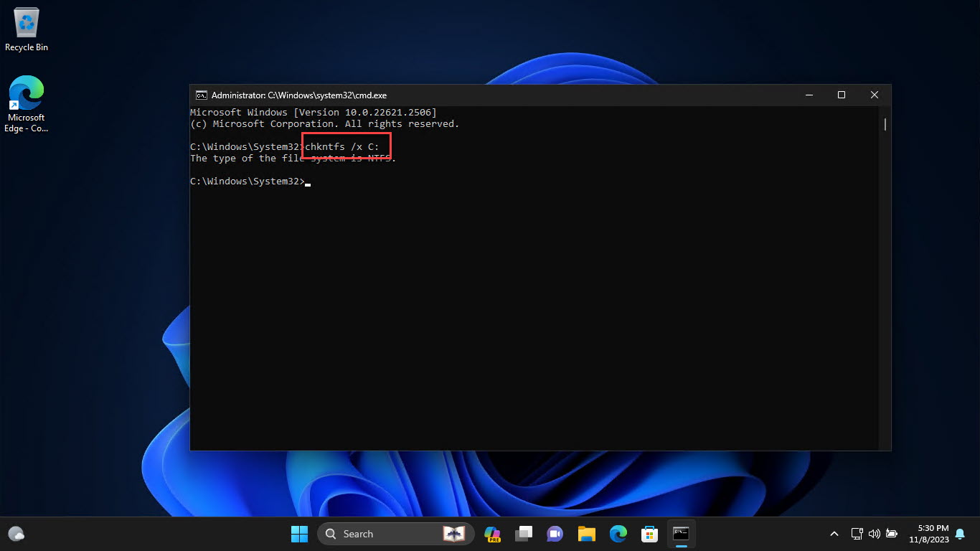The width and height of the screenshot is (980, 551).
Task: Click the volume speaker tray icon
Action: pyautogui.click(x=874, y=534)
